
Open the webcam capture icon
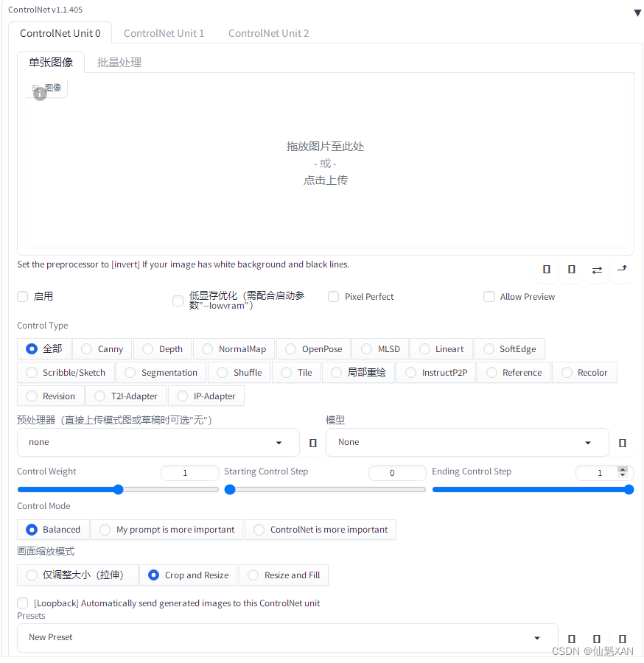coord(546,270)
